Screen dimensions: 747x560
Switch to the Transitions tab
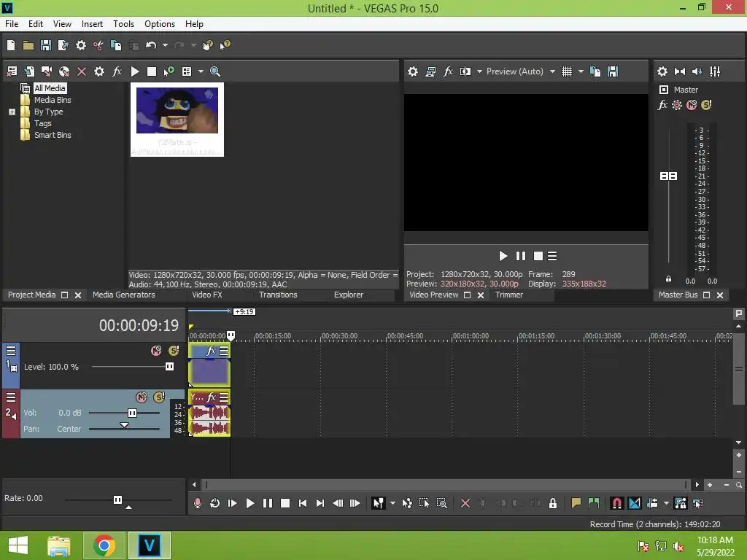(x=278, y=295)
